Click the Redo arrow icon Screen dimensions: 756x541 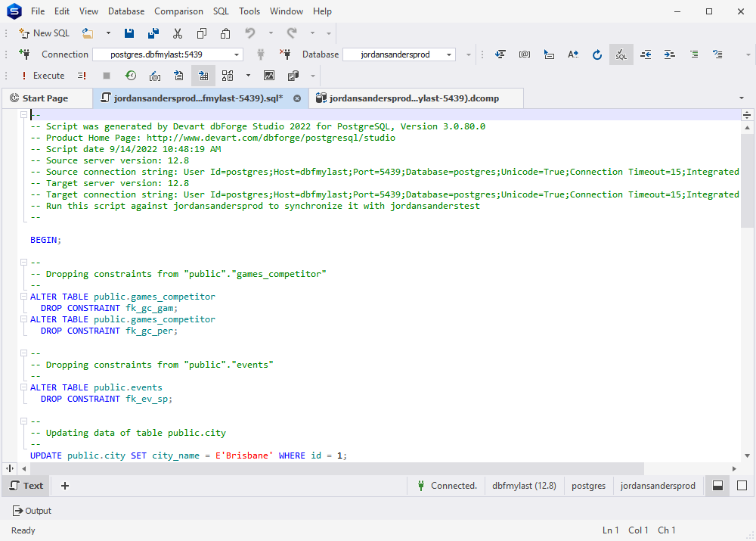point(292,33)
